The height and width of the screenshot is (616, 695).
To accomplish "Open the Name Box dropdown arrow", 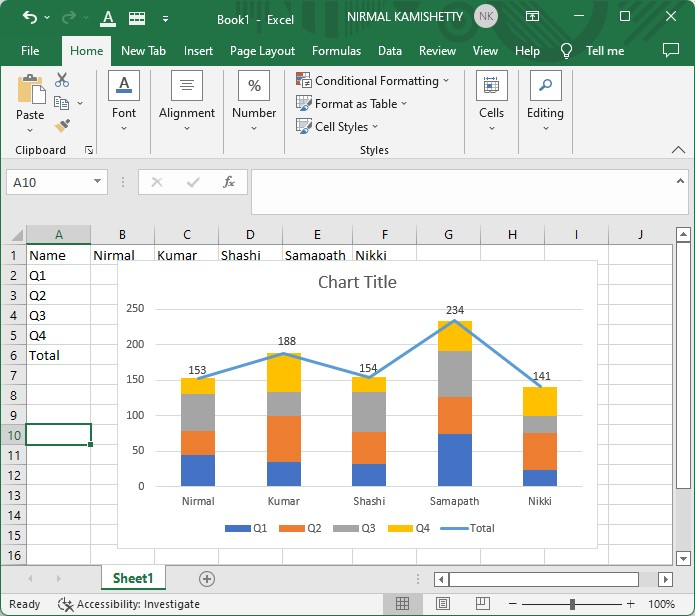I will 98,182.
